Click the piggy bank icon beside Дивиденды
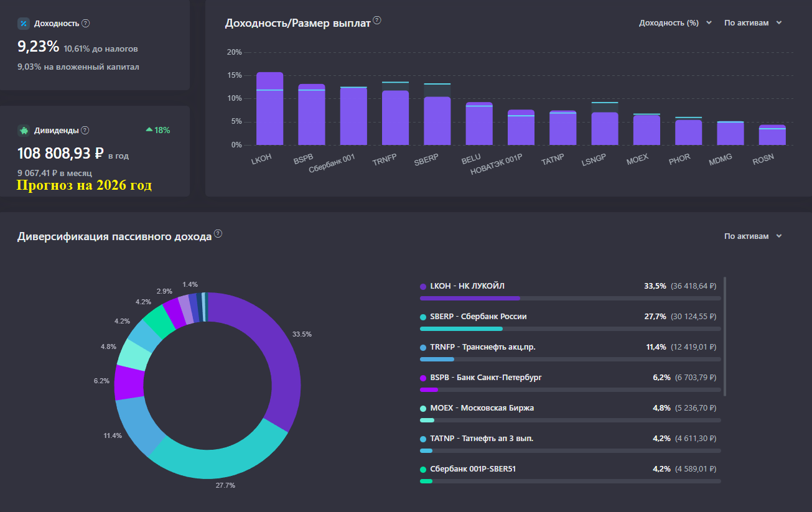812x512 pixels. [24, 131]
